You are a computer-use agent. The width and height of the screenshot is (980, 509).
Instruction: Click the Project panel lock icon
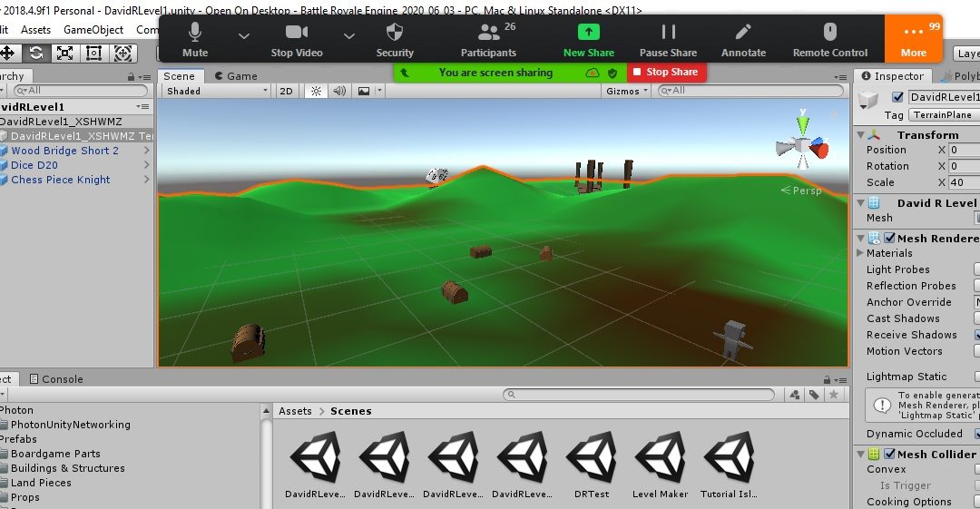(x=827, y=379)
